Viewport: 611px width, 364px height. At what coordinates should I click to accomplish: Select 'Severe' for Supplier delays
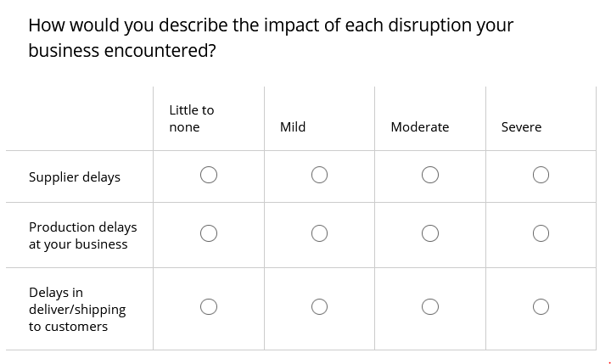tap(541, 175)
